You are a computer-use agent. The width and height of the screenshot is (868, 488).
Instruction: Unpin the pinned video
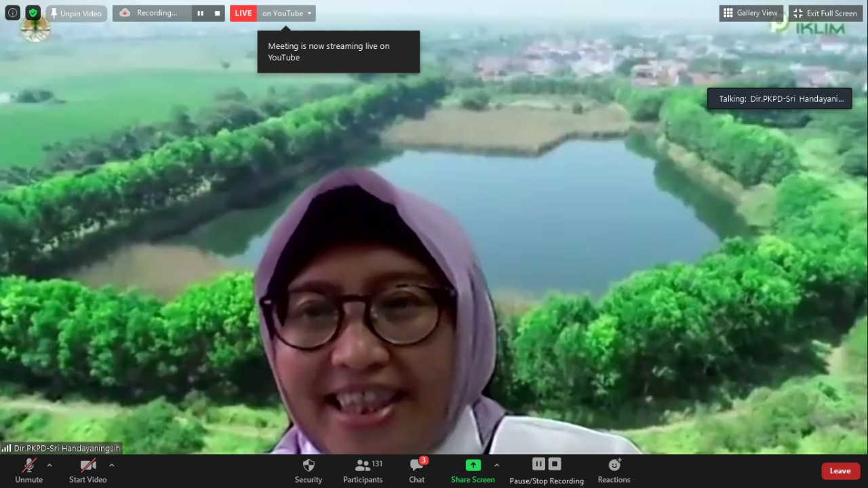[76, 14]
